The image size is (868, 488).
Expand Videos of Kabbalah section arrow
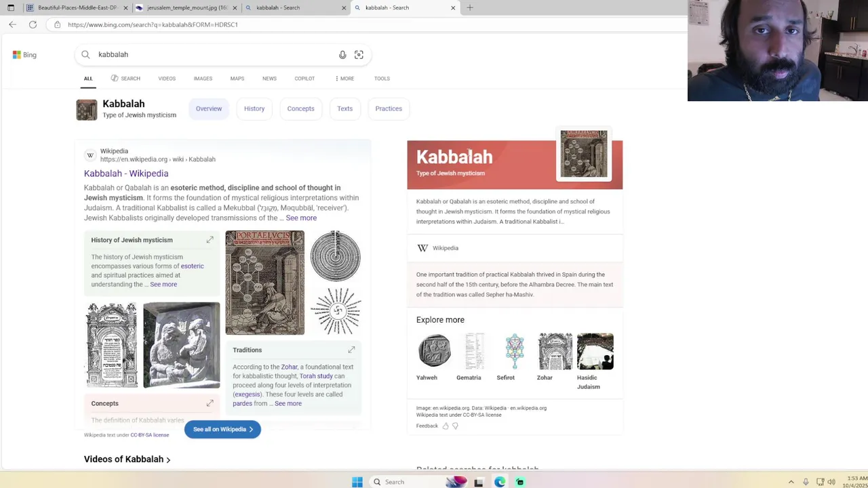tap(168, 460)
